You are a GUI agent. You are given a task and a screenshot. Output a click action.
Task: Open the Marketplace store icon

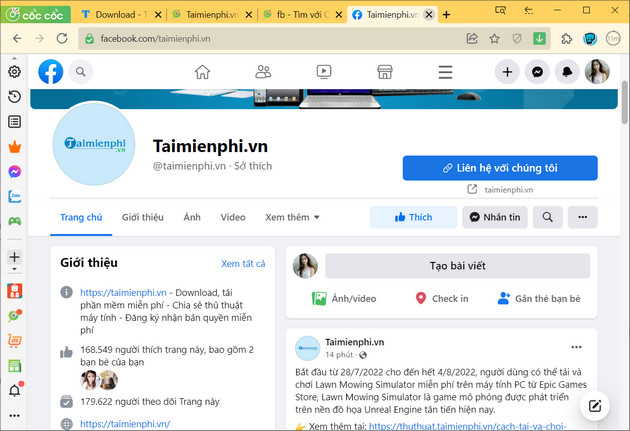point(384,72)
